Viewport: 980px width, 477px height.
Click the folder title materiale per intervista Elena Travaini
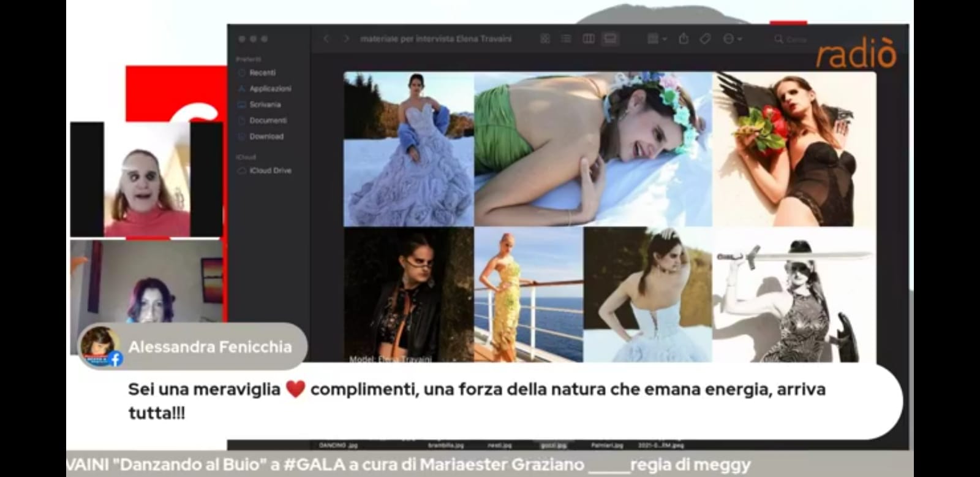click(435, 39)
